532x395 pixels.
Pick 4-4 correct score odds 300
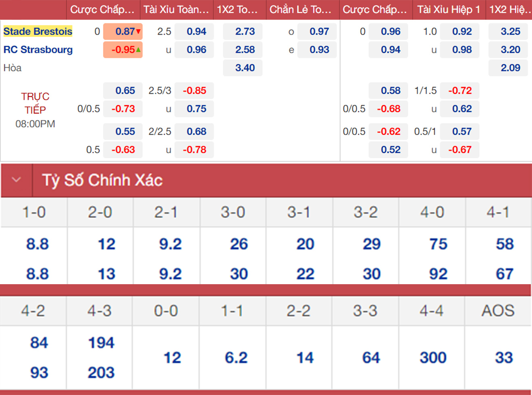click(x=433, y=358)
